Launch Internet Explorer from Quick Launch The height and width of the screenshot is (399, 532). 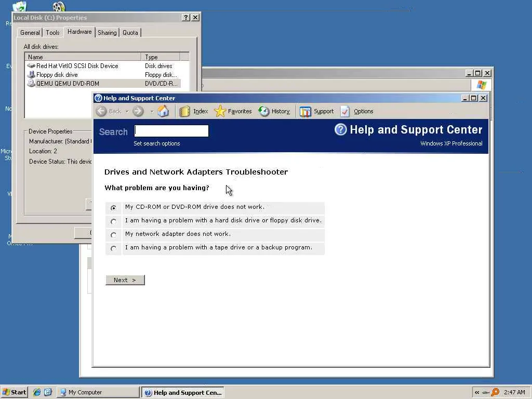(x=37, y=392)
